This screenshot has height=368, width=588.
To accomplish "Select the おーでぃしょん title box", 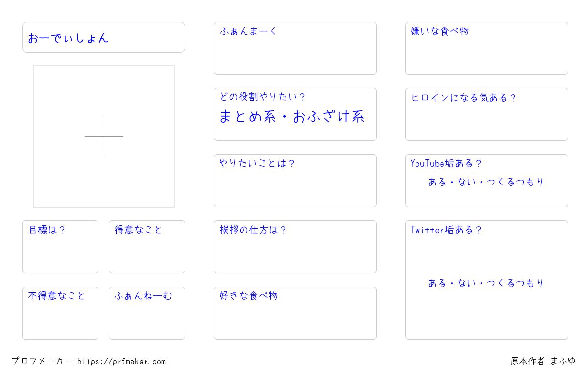I will pos(103,37).
